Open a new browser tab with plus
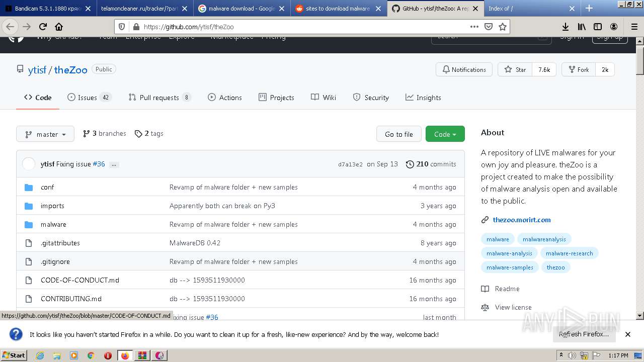Viewport: 644px width, 362px height. point(589,8)
